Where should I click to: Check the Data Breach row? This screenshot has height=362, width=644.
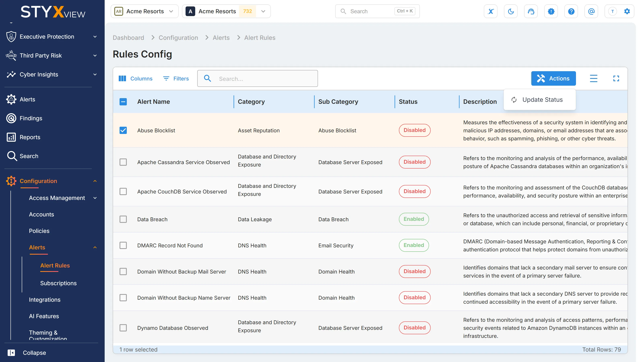(123, 219)
